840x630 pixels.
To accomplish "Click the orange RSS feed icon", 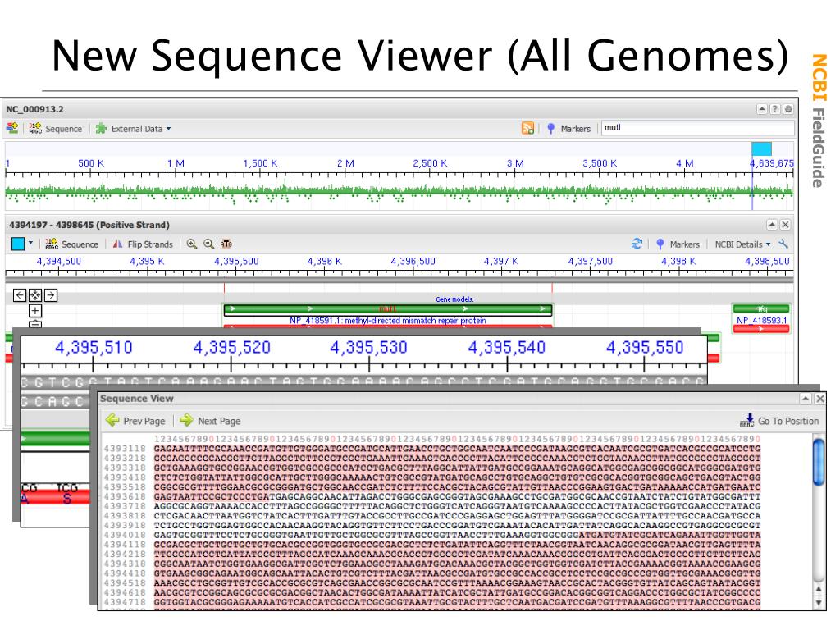I will pyautogui.click(x=527, y=128).
